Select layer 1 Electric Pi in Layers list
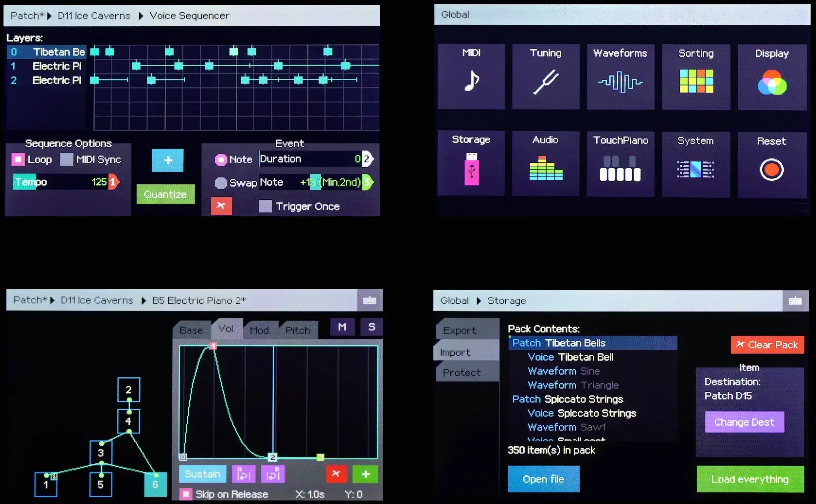816x504 pixels. pos(47,66)
